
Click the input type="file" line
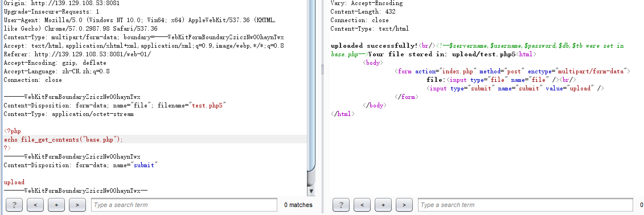point(502,80)
